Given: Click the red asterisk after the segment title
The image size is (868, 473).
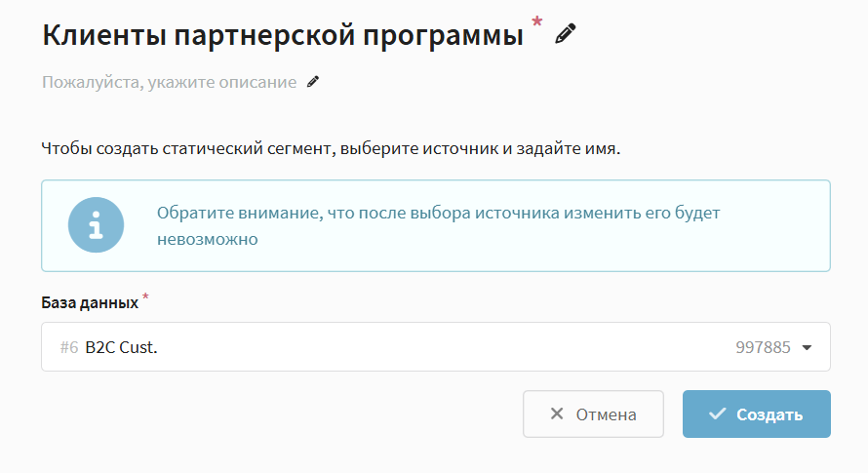Looking at the screenshot, I should point(536,22).
